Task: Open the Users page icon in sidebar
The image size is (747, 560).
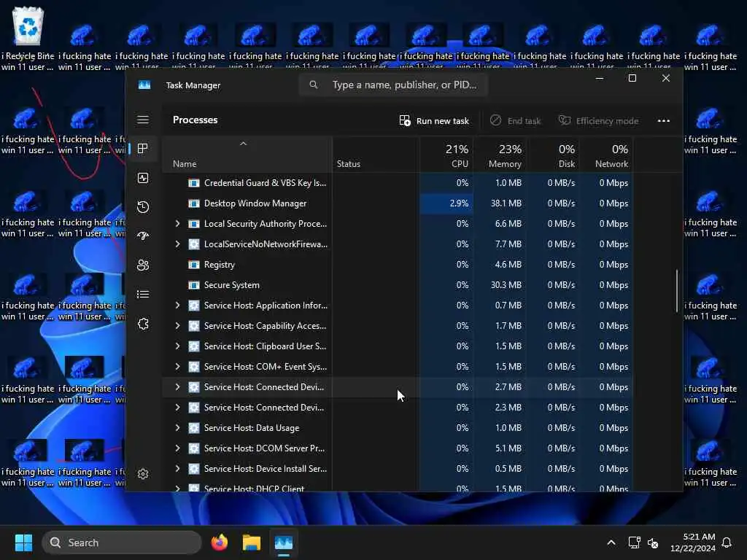Action: click(143, 265)
